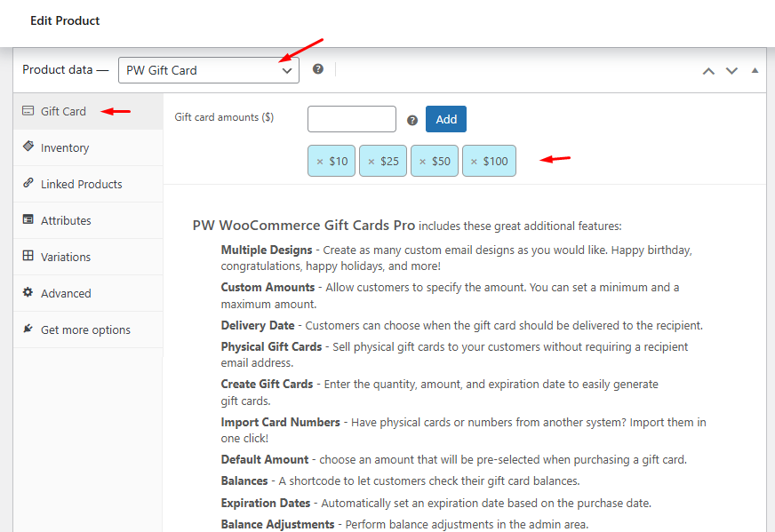
Task: Collapse the Product data panel toggle triangle
Action: pos(755,71)
